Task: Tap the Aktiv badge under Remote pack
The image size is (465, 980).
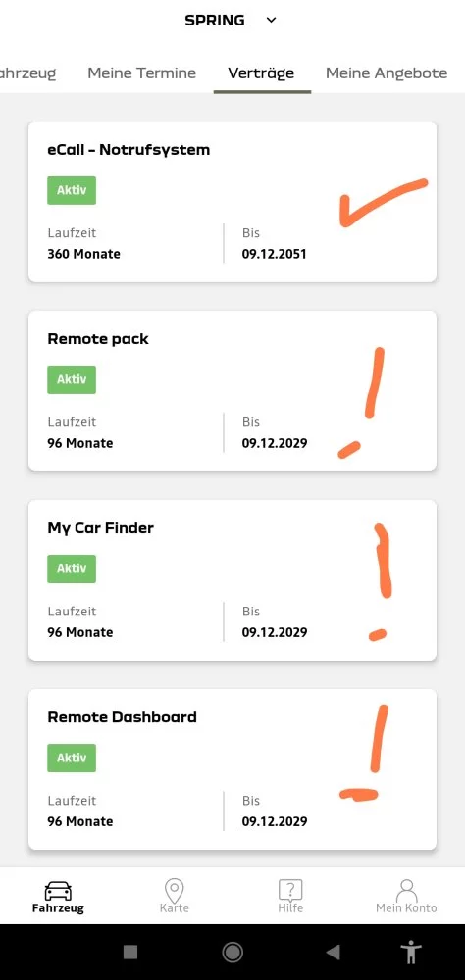Action: point(72,379)
